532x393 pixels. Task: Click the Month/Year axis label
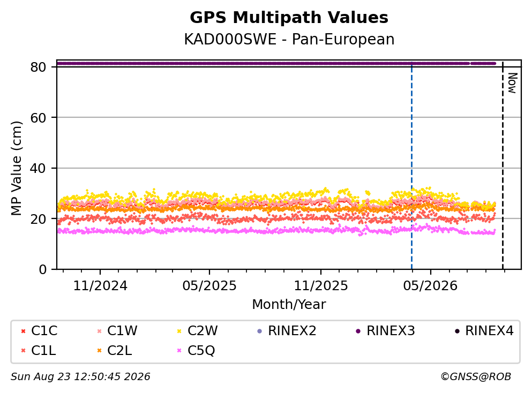point(289,305)
